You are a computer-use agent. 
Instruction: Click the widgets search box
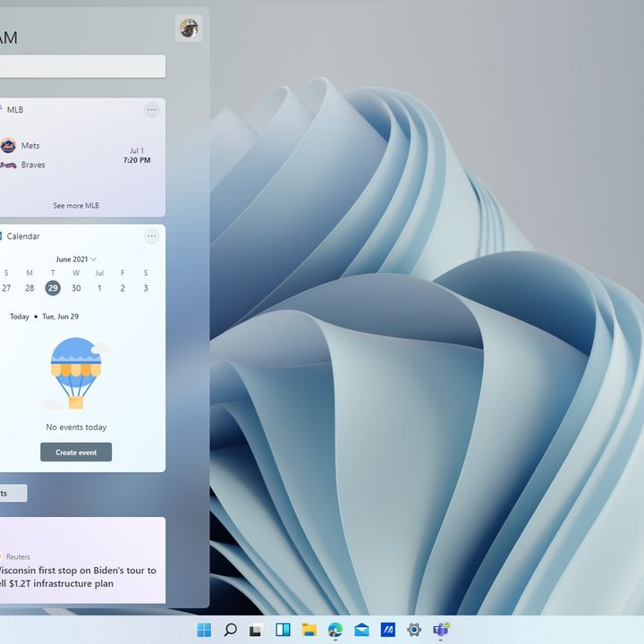coord(82,66)
